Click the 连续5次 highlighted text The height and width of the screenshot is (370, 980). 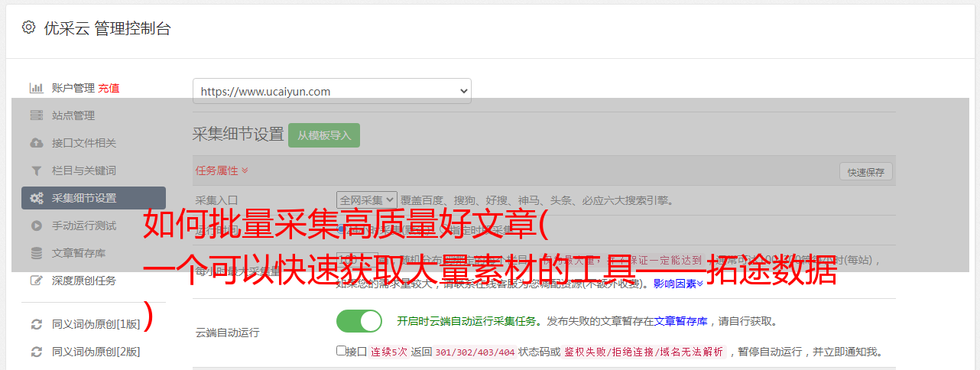pyautogui.click(x=389, y=352)
